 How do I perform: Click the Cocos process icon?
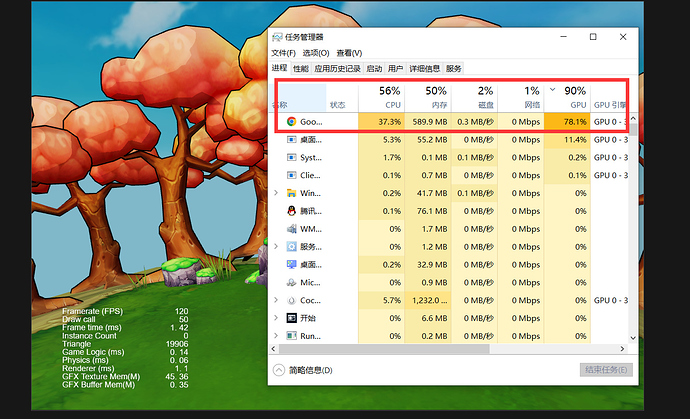[x=291, y=301]
